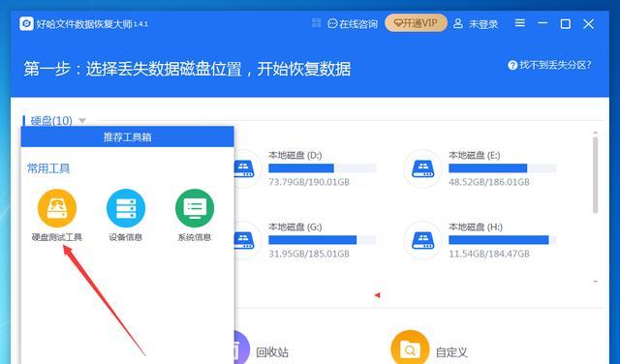Open the toolbox grid icon in title bar
The image size is (620, 364).
[317, 23]
